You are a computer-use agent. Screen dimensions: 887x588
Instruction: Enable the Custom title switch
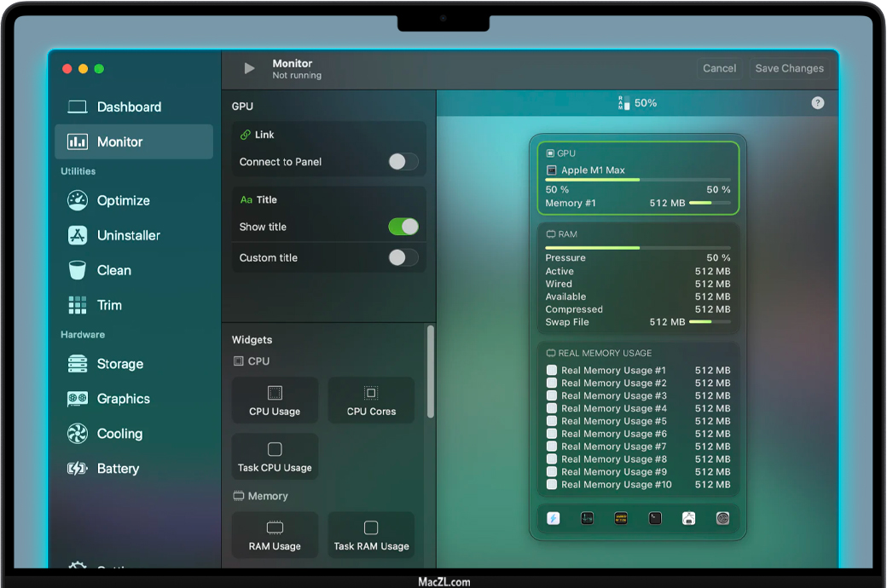(403, 257)
